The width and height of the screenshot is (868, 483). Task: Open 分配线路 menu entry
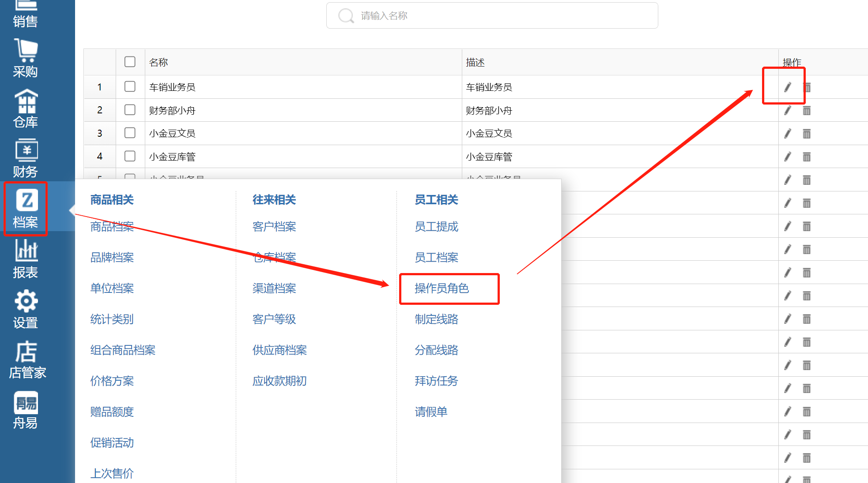(x=437, y=350)
